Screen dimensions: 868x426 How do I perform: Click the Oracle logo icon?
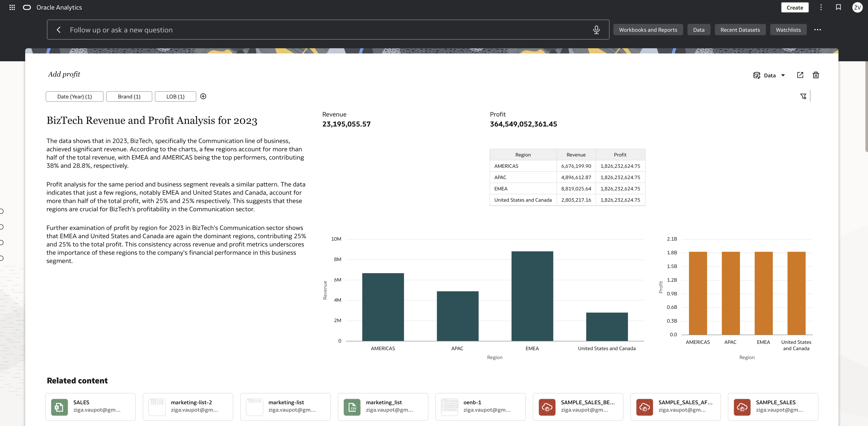pyautogui.click(x=27, y=7)
